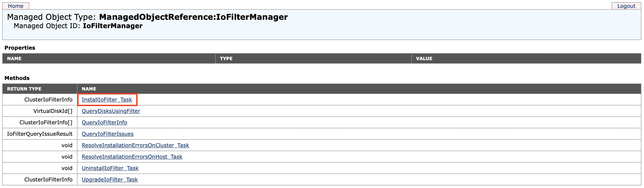
Task: Click the TYPE column header in Properties
Action: point(226,59)
